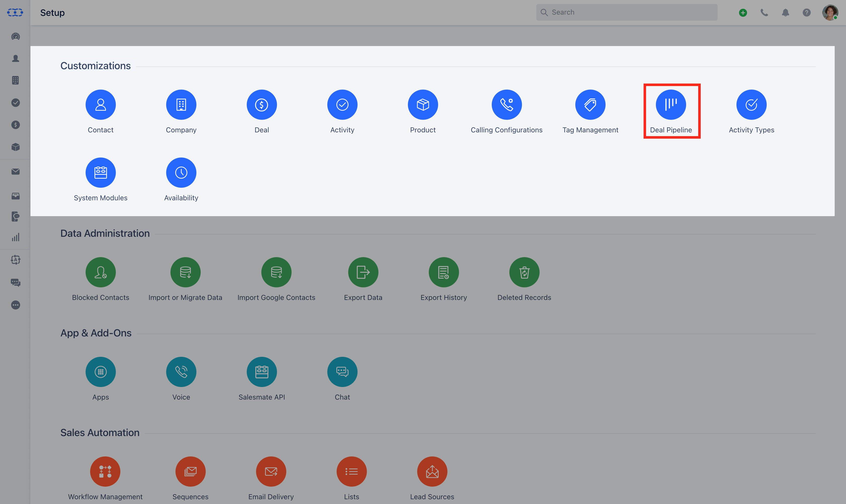Go to Companies building icon in sidebar
The image size is (846, 504).
click(15, 81)
